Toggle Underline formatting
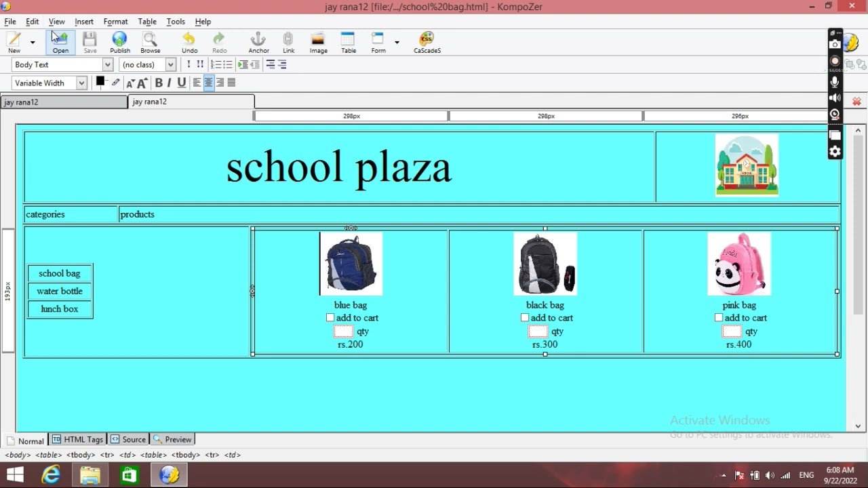868x488 pixels. coord(181,83)
